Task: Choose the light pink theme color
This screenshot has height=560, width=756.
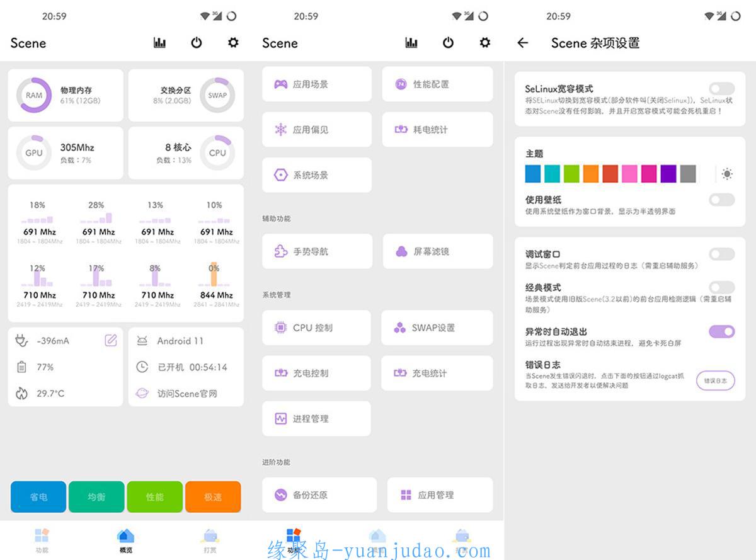Action: pos(629,174)
